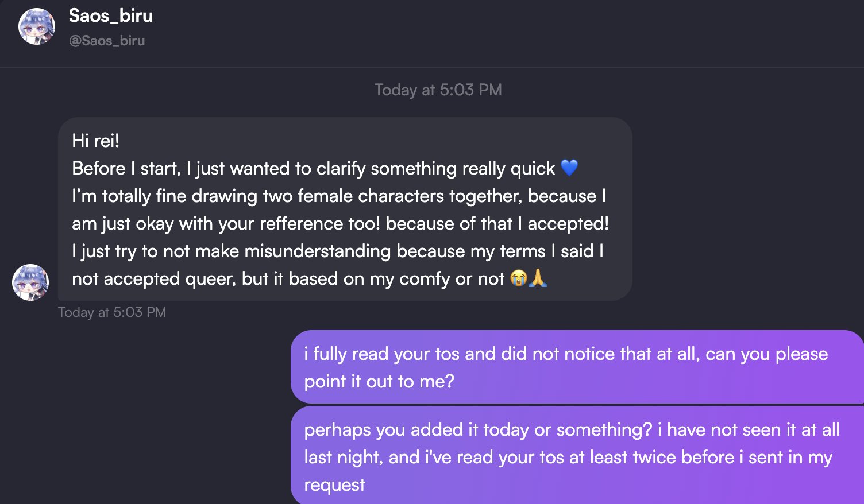Click the @Saos_biru handle
This screenshot has height=504, width=864.
click(x=107, y=41)
